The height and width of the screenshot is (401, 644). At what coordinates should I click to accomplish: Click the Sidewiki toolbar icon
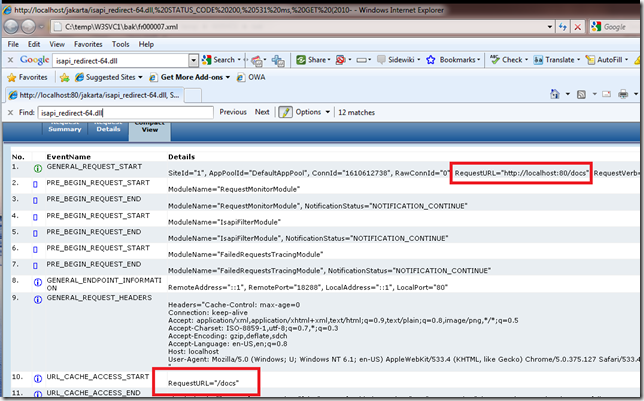[382, 60]
